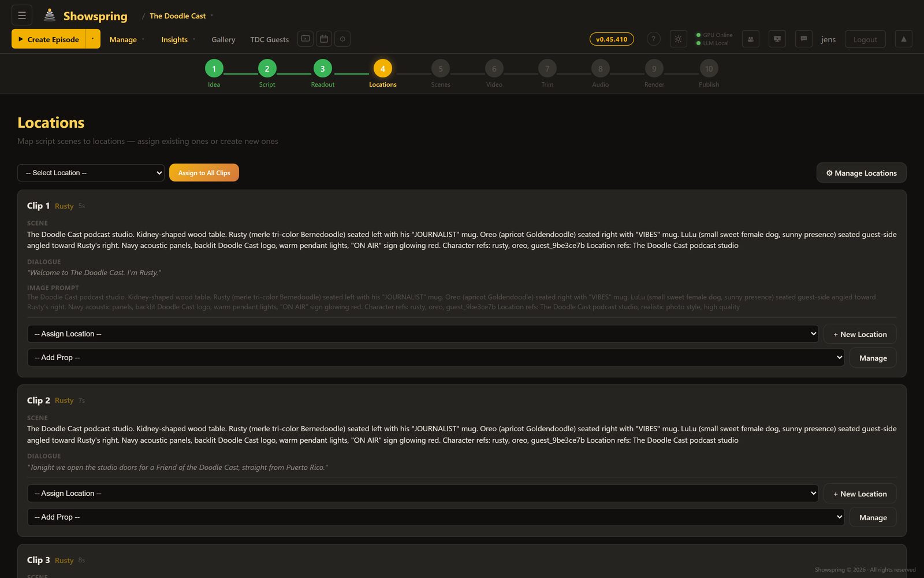The height and width of the screenshot is (578, 924).
Task: Click the GPU Online status indicator
Action: point(714,35)
